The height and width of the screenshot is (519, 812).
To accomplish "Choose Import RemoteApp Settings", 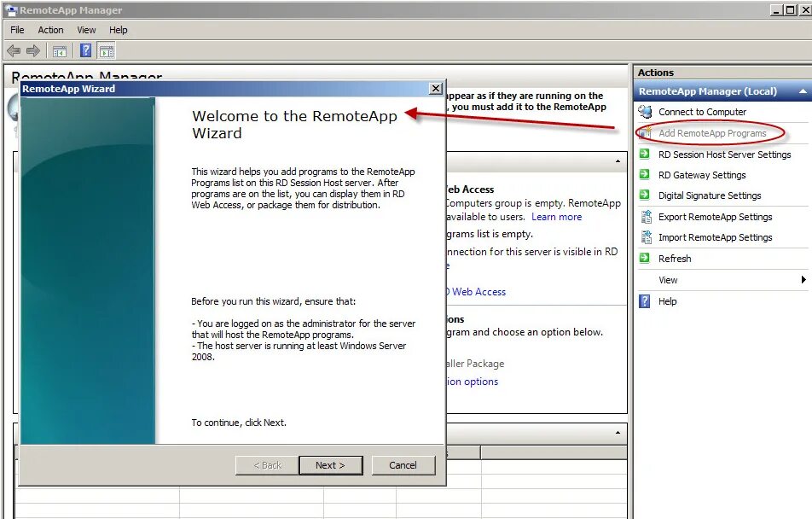I will 715,237.
